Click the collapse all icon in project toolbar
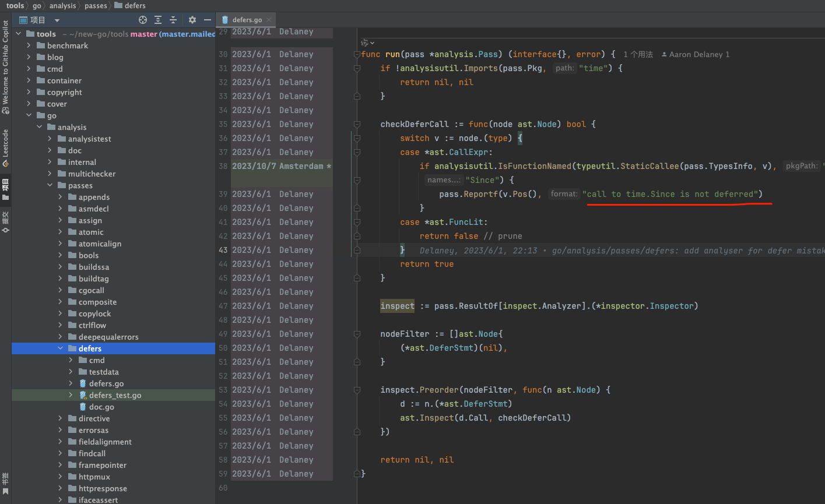The image size is (825, 504). point(173,20)
